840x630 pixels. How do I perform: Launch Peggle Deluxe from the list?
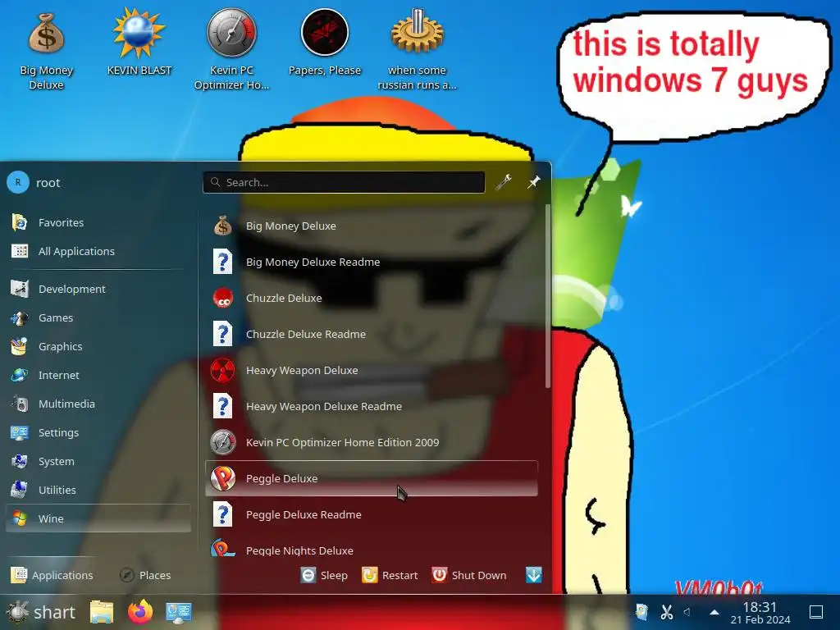coord(372,478)
